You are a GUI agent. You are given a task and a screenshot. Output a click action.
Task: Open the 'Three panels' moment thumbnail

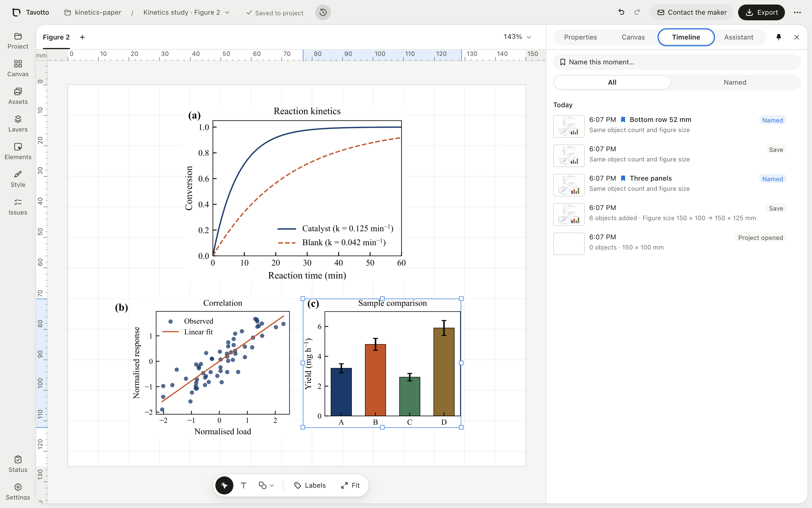coord(569,185)
